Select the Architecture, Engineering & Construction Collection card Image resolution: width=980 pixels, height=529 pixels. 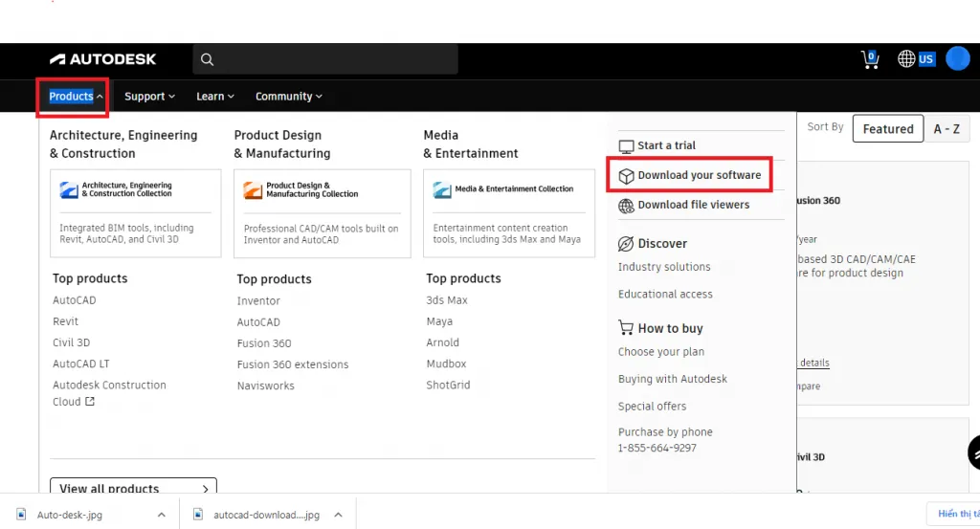click(135, 213)
